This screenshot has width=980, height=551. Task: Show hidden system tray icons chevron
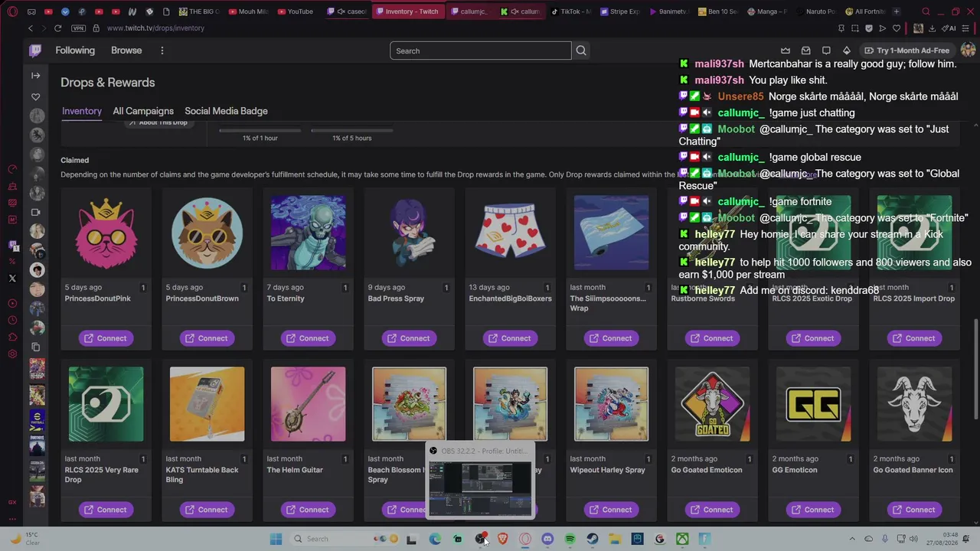point(852,539)
